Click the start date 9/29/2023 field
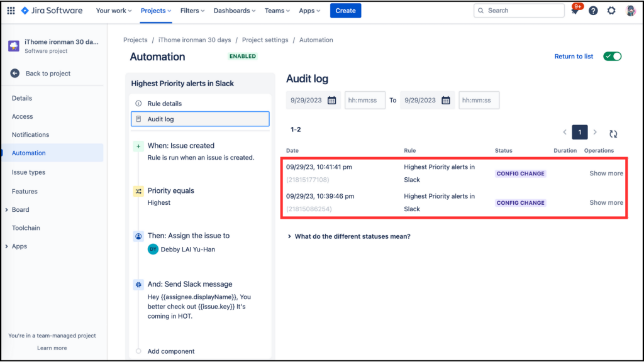Image resolution: width=644 pixels, height=362 pixels. [313, 100]
